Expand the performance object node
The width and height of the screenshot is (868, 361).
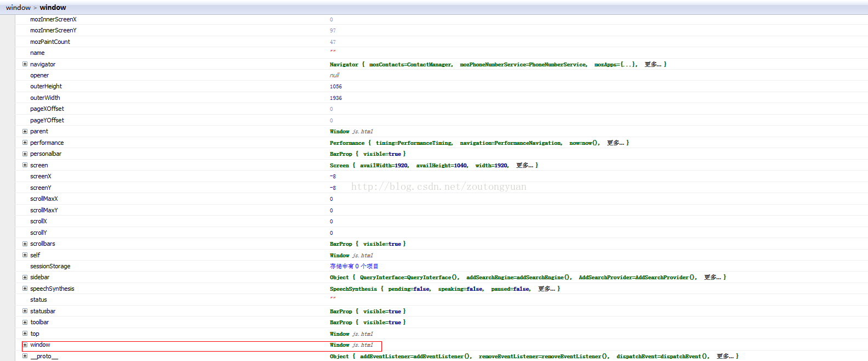click(25, 143)
